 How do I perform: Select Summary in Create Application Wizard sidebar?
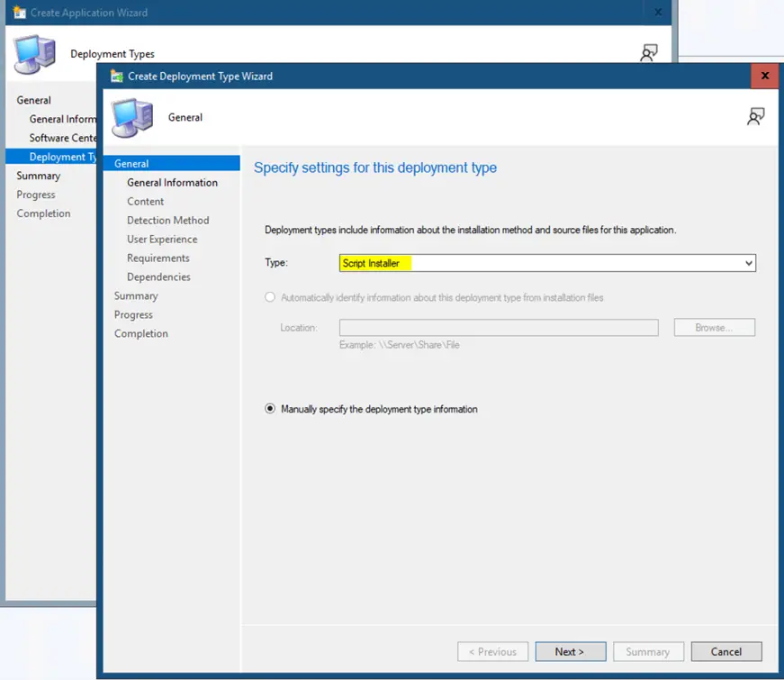click(x=39, y=176)
